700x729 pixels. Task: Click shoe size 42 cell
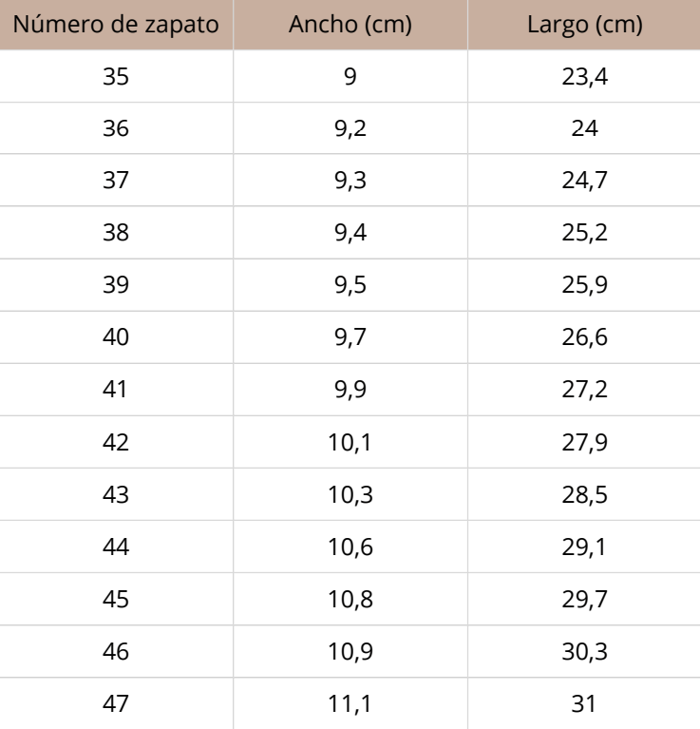116,442
